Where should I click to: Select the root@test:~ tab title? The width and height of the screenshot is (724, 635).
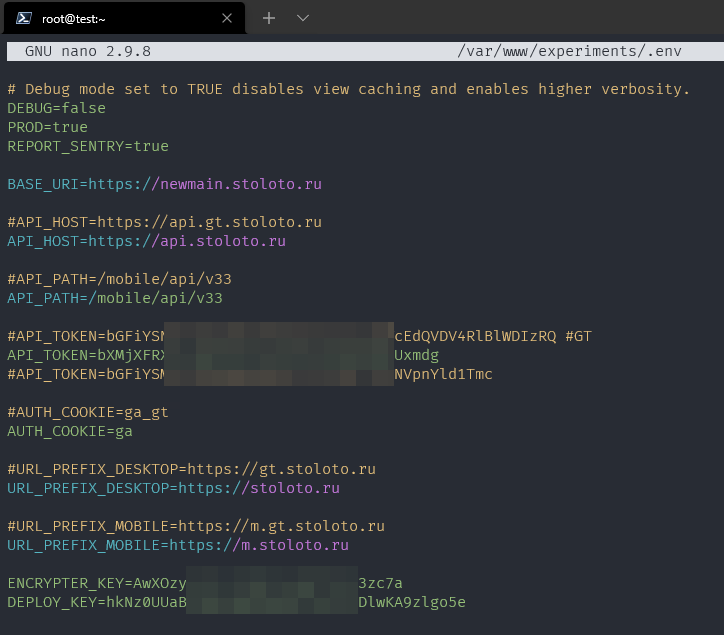[x=76, y=18]
